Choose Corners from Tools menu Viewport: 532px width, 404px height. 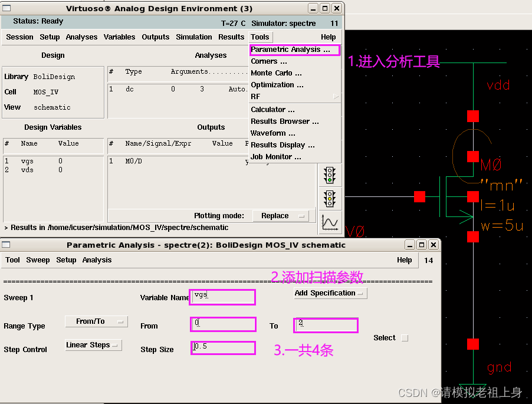coord(294,61)
